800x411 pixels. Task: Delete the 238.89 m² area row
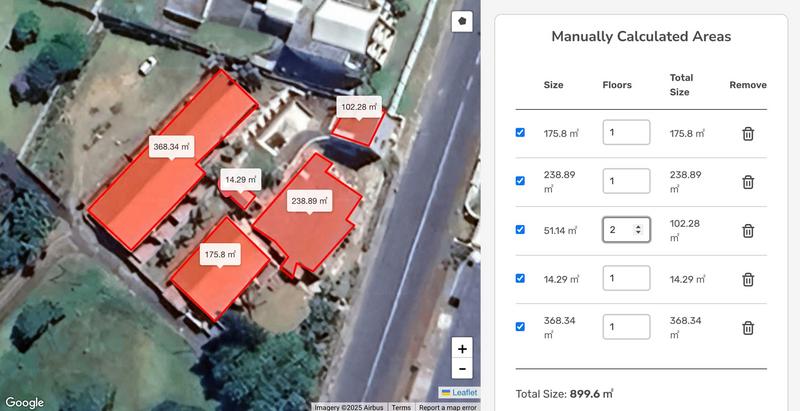(x=748, y=182)
